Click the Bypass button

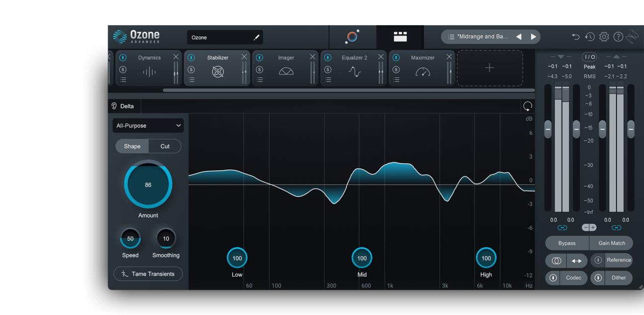tap(567, 243)
